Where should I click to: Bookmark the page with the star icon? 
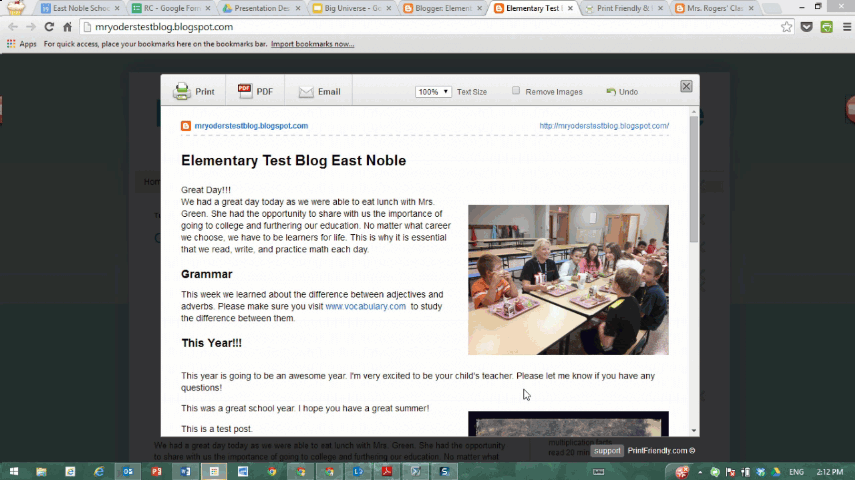(x=786, y=27)
